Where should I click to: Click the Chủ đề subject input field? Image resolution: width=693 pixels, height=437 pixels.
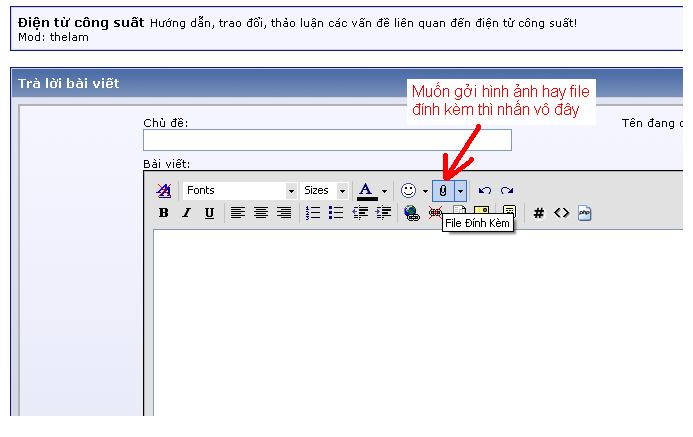[x=327, y=140]
